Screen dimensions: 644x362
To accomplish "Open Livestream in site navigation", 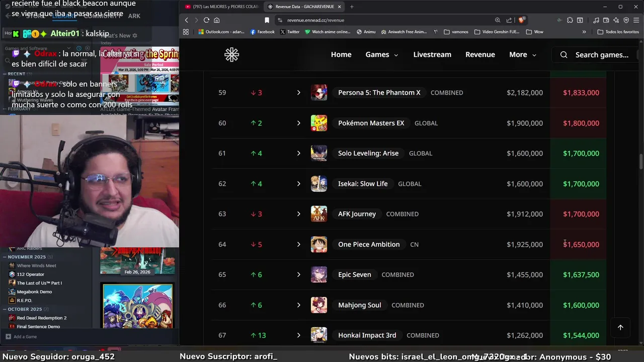I will (x=432, y=55).
